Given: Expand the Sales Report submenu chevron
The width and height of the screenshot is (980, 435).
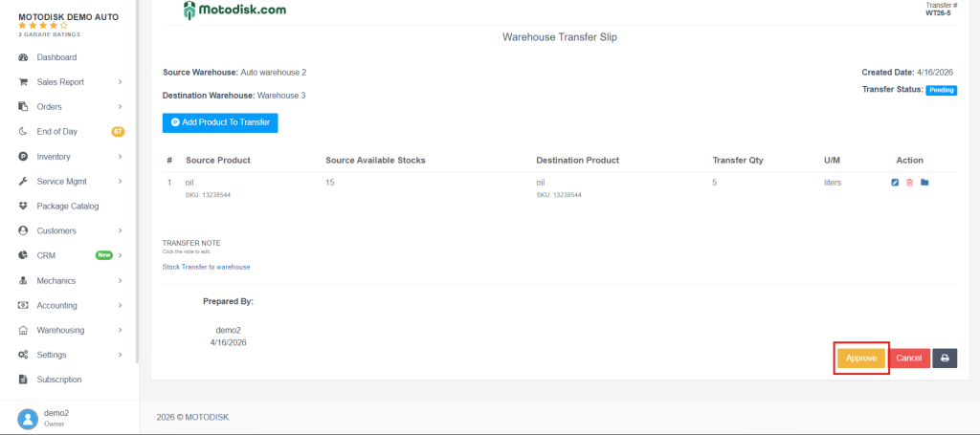Looking at the screenshot, I should [120, 82].
